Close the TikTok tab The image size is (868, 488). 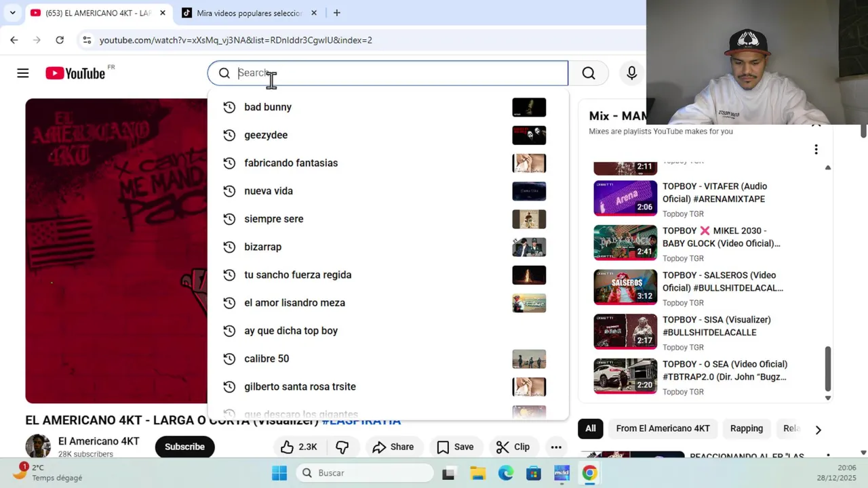[313, 13]
